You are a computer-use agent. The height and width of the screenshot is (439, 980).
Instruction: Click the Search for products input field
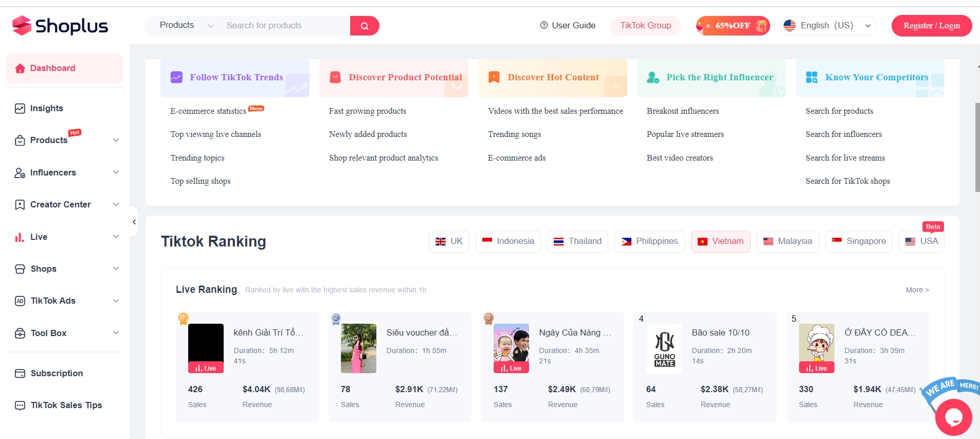(x=285, y=25)
